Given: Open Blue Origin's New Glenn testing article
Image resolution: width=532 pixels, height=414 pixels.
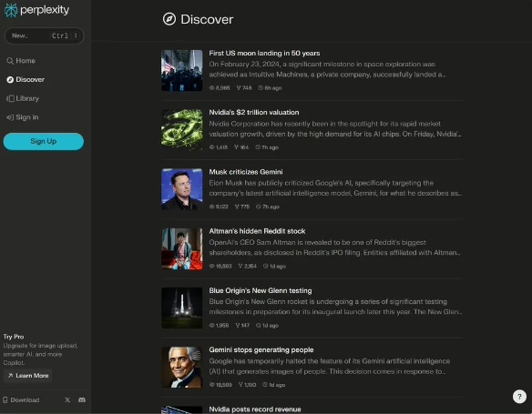Looking at the screenshot, I should [x=261, y=290].
